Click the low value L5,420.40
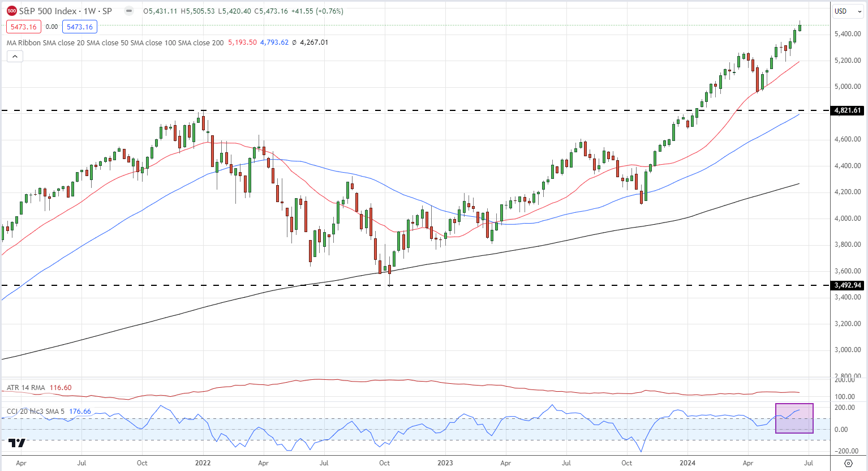Viewport: 868px width, 471px height. [x=234, y=11]
